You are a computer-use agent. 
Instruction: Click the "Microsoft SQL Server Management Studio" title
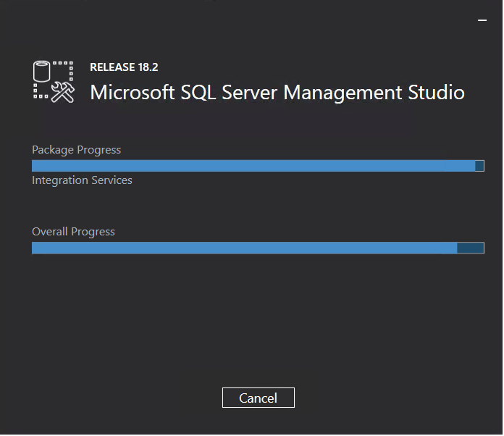point(278,93)
